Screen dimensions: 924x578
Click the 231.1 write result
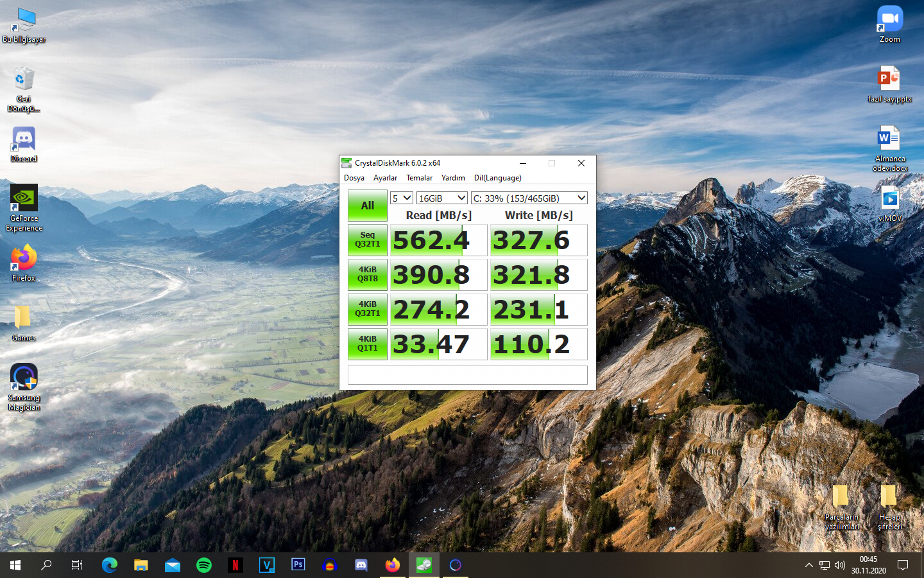point(539,310)
